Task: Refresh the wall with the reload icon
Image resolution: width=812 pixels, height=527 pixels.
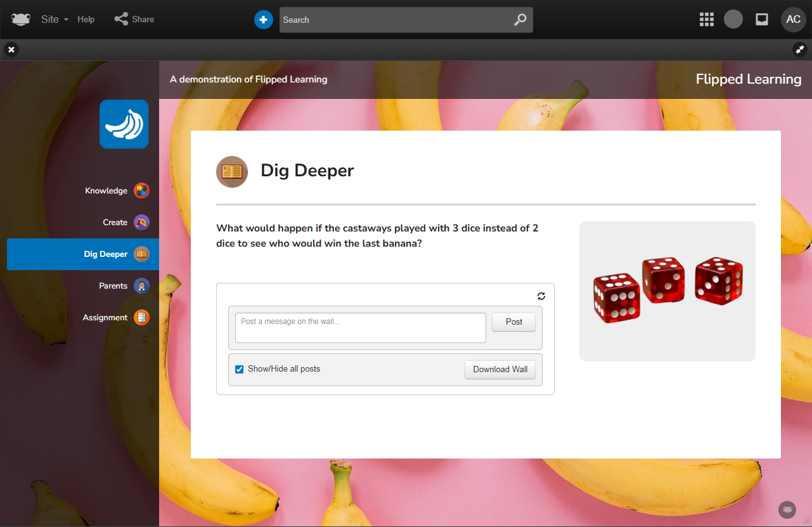Action: 541,296
